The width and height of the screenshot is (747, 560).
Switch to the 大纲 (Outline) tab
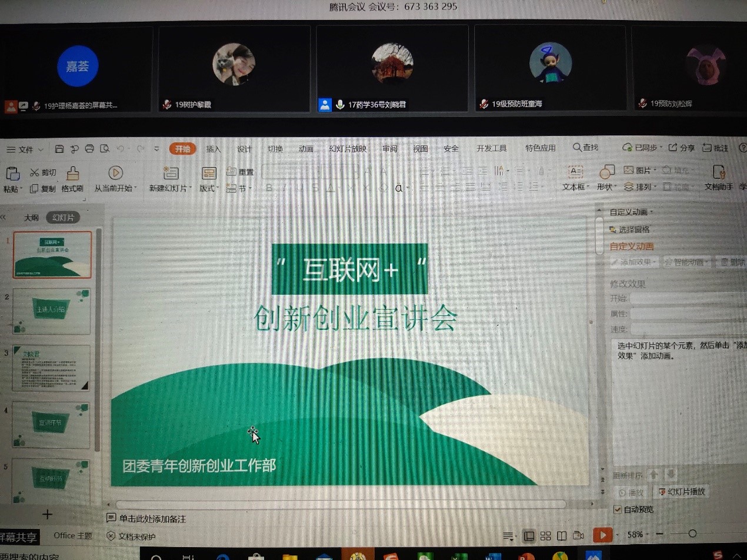click(x=31, y=217)
